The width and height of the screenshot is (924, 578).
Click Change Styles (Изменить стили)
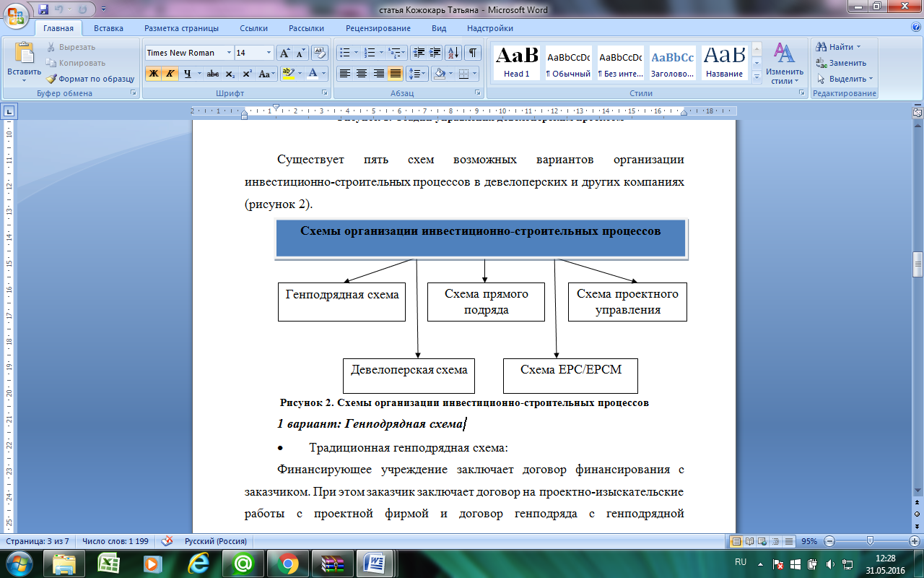click(x=785, y=63)
